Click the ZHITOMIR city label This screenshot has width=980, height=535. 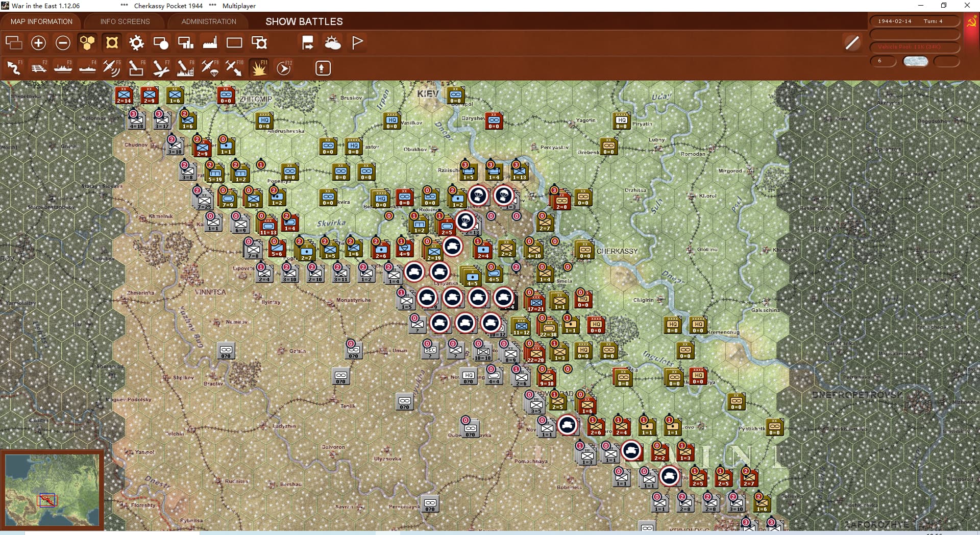(x=256, y=99)
